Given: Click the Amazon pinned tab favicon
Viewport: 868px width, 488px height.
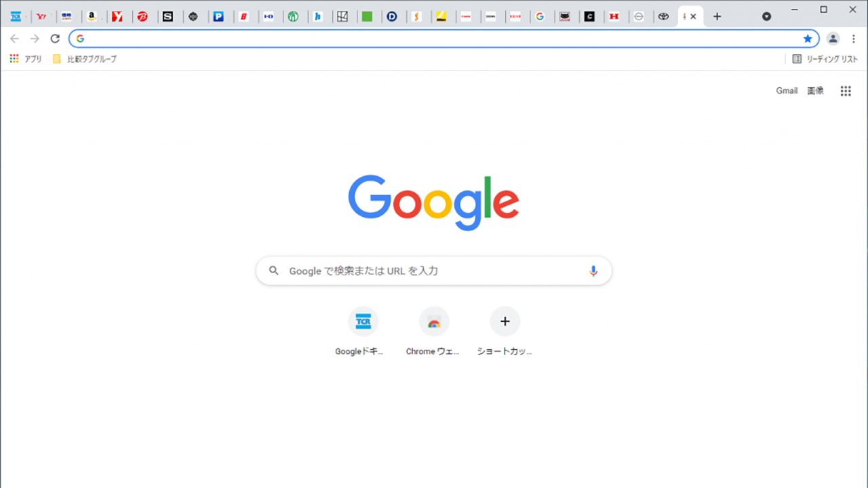Looking at the screenshot, I should [93, 16].
